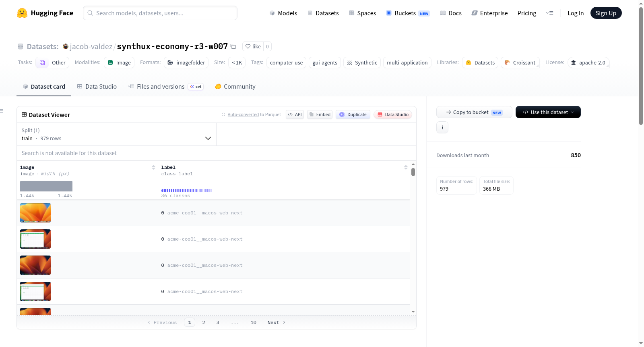Go to Enterprise page

coord(489,13)
